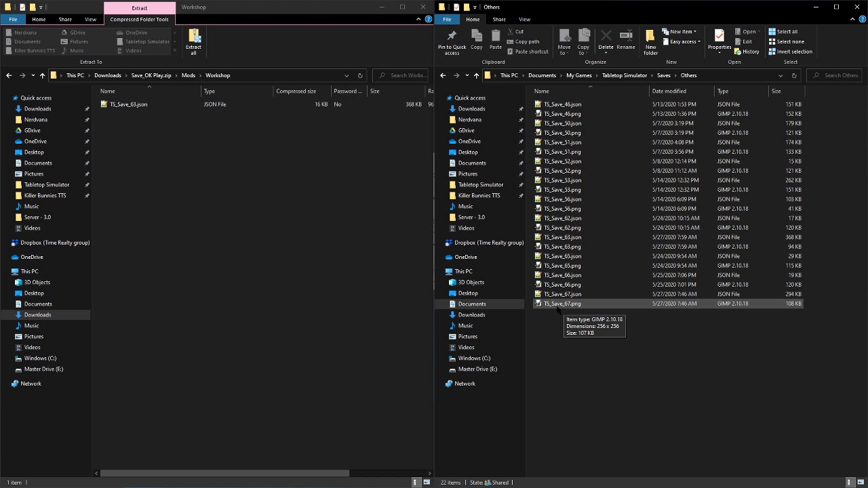Click Select all in Select group
Viewport: 868px width, 488px height.
pos(783,32)
